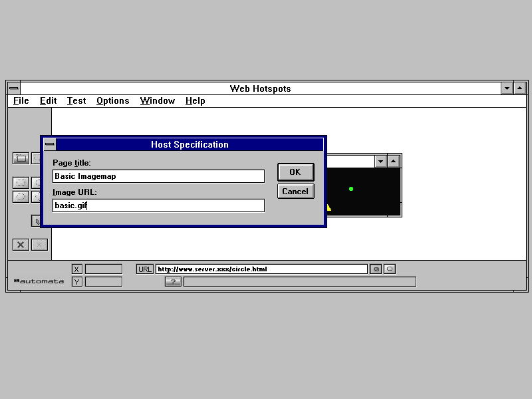Open the Test menu
Image resolution: width=532 pixels, height=399 pixels.
[76, 101]
